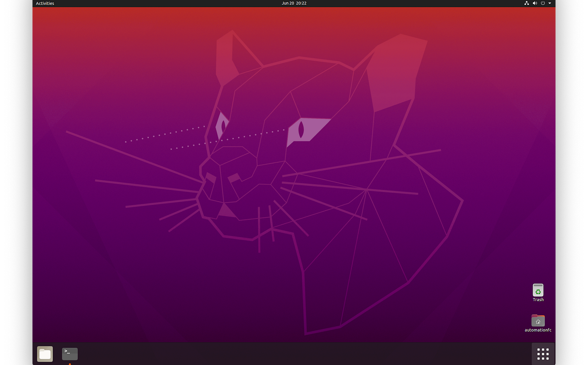Select the automationfc home folder icon
Image resolution: width=588 pixels, height=365 pixels.
[x=538, y=320]
